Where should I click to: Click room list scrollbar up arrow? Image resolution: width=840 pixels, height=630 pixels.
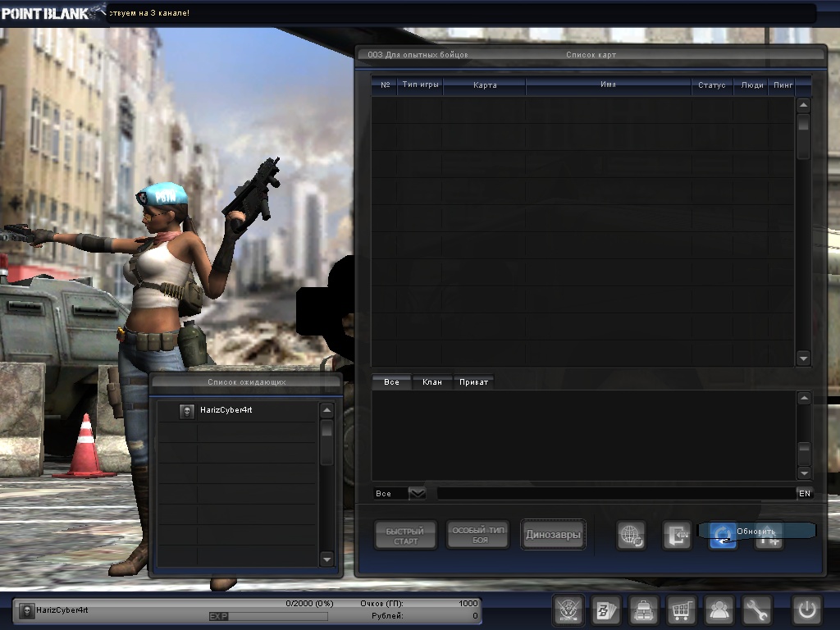[x=803, y=105]
